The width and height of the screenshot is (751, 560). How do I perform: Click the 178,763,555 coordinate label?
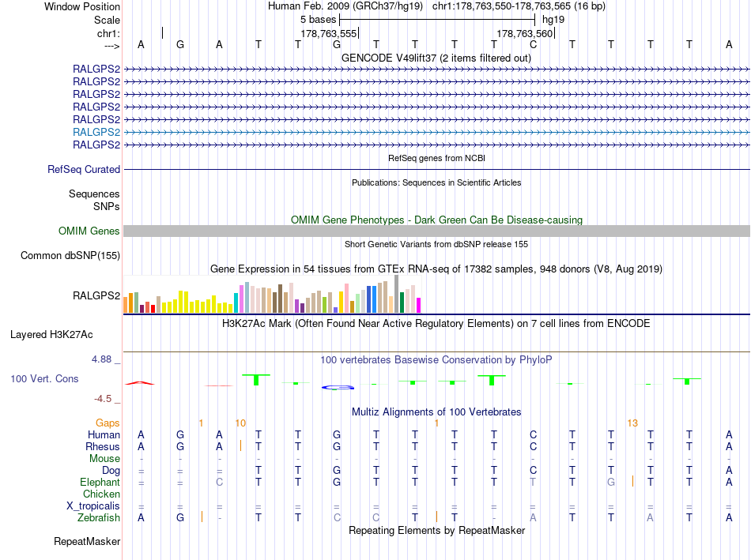[x=329, y=33]
